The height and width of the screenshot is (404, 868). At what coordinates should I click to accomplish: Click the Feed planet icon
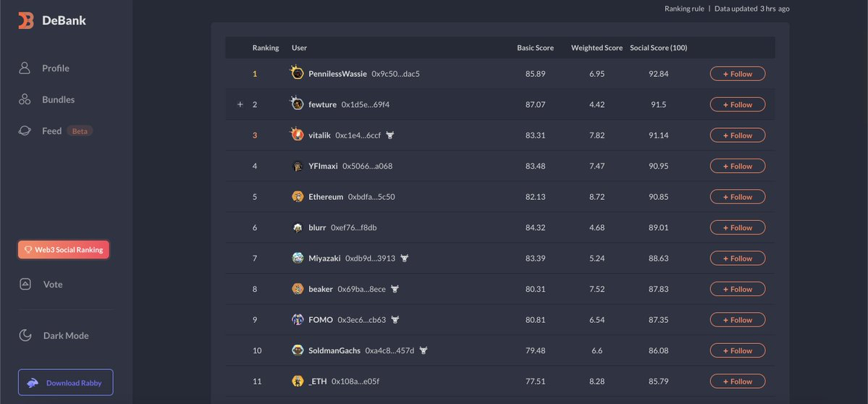pyautogui.click(x=25, y=130)
